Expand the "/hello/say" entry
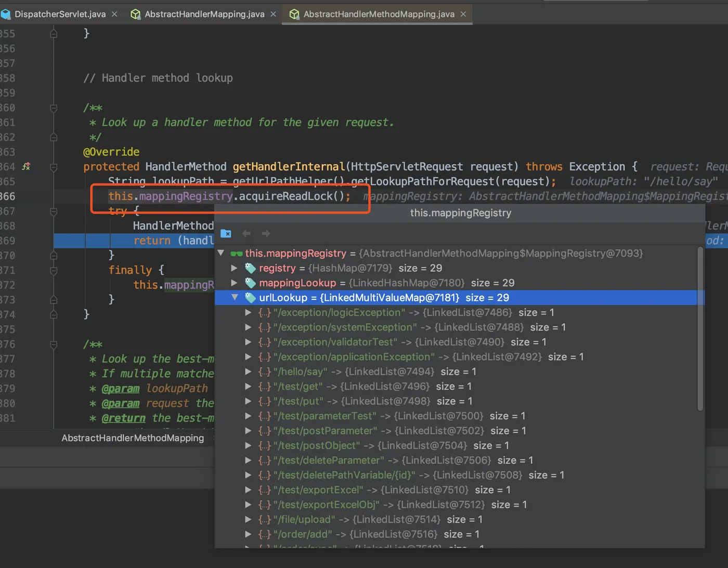The width and height of the screenshot is (728, 568). pyautogui.click(x=249, y=372)
